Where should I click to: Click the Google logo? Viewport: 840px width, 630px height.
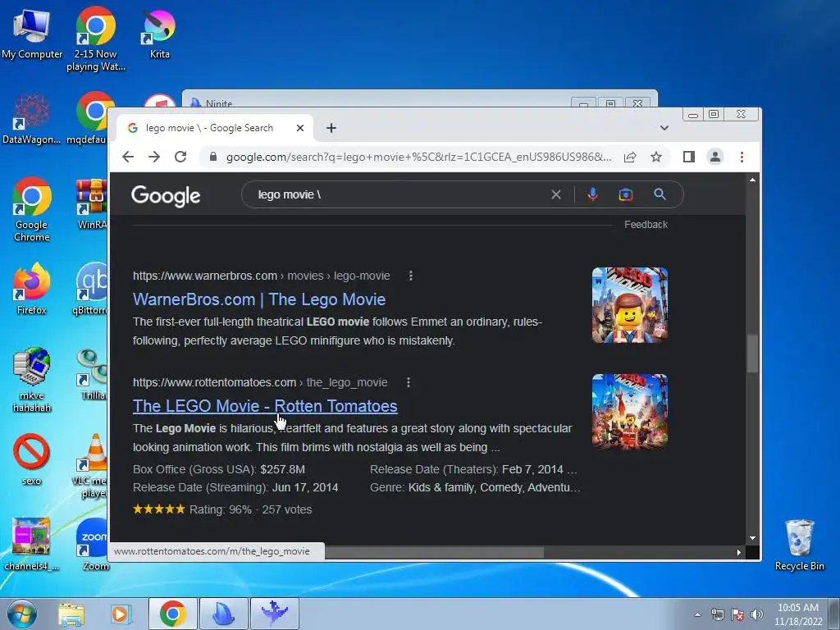point(166,196)
